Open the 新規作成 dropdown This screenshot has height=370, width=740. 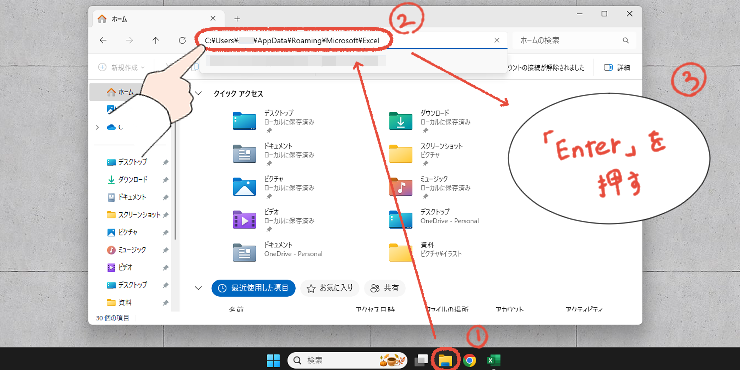121,68
